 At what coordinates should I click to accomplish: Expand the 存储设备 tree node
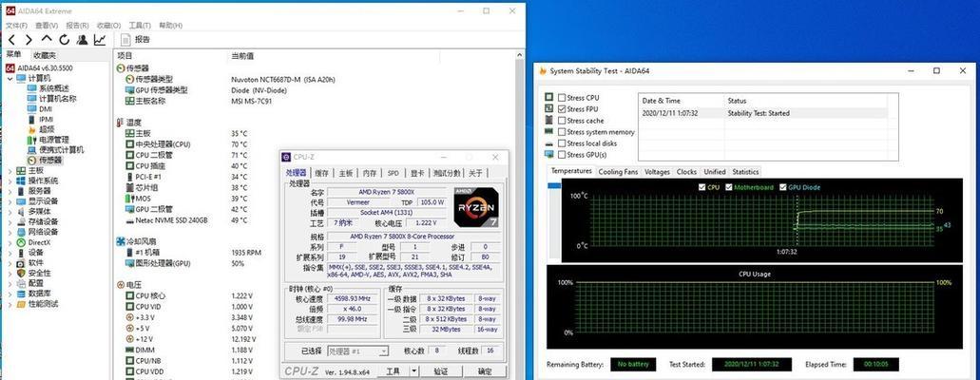click(x=10, y=222)
